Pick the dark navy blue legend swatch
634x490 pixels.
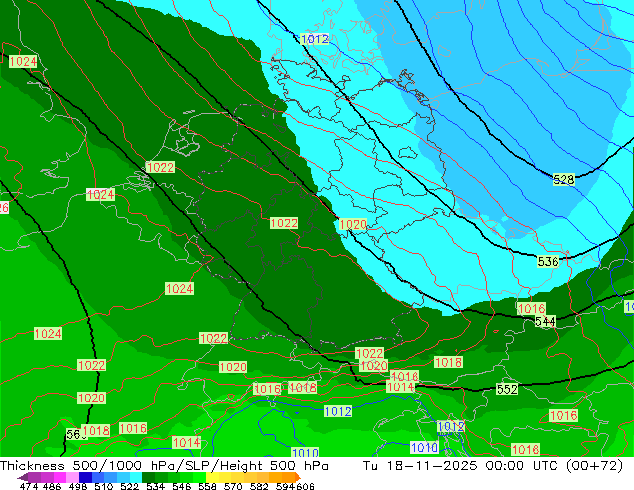point(85,477)
